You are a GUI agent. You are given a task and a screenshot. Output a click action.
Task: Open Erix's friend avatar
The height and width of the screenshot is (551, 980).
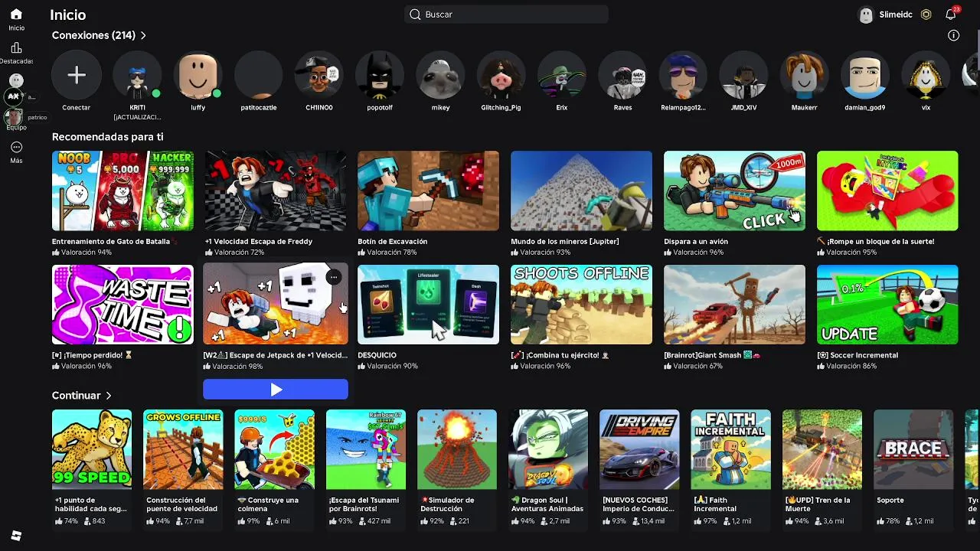[562, 75]
